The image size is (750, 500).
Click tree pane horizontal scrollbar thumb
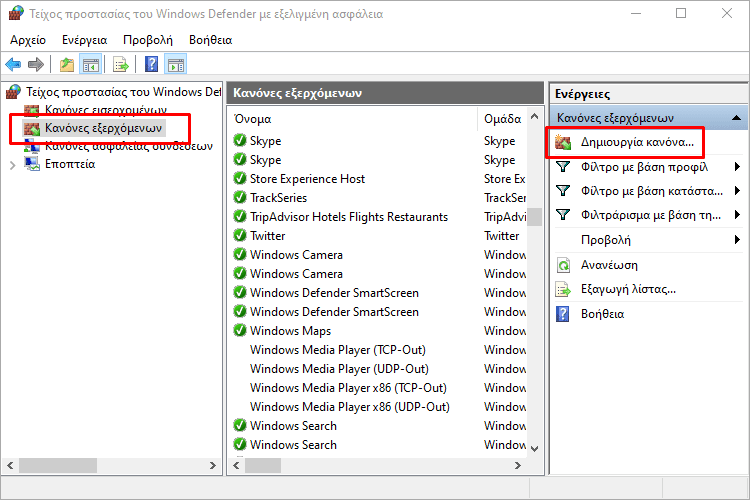pyautogui.click(x=58, y=465)
